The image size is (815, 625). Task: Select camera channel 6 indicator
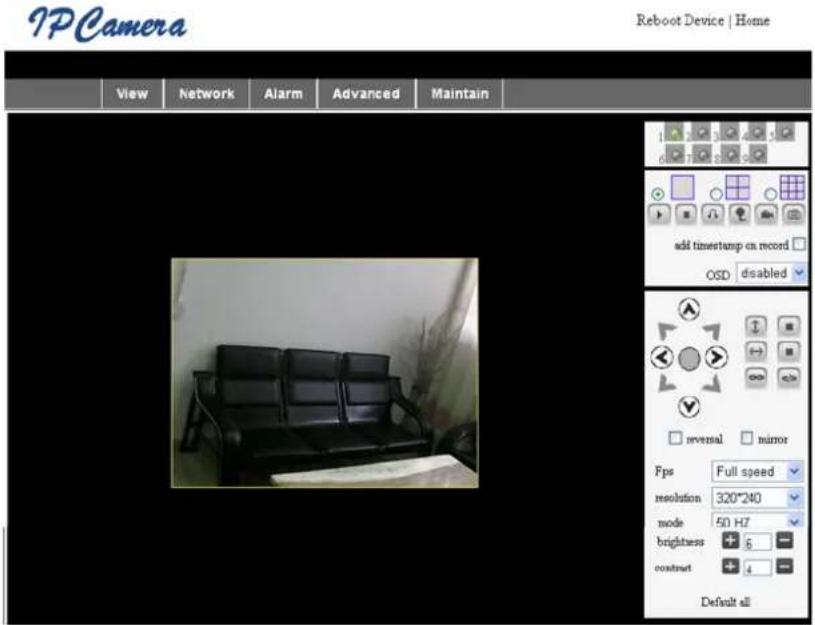click(x=675, y=154)
